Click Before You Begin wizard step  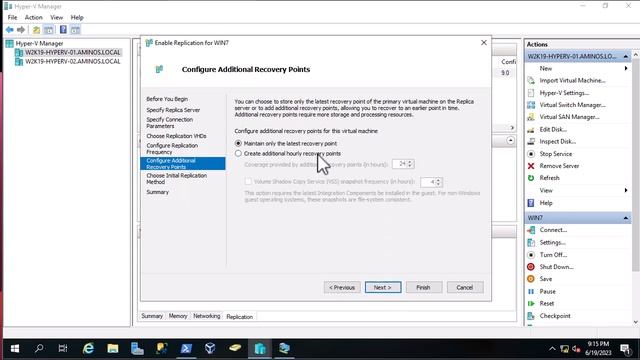click(x=167, y=99)
